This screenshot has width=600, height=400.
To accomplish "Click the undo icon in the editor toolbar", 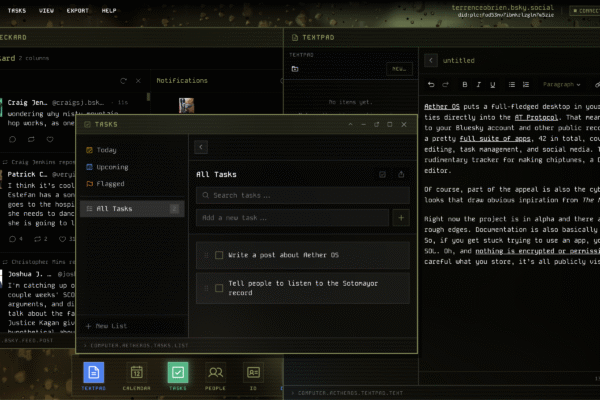I will 432,85.
